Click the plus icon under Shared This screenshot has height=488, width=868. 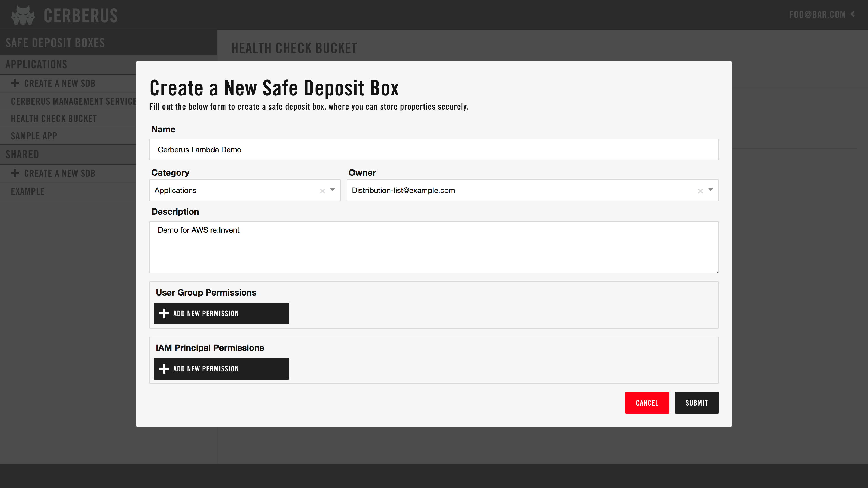point(15,173)
